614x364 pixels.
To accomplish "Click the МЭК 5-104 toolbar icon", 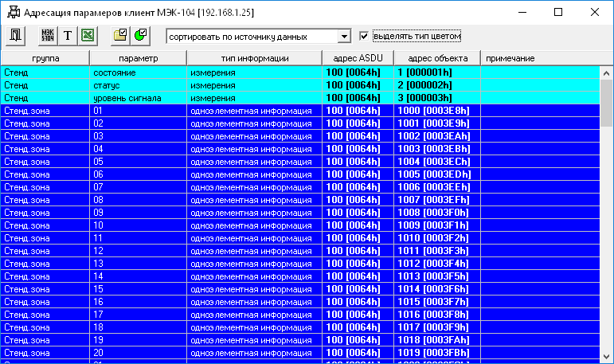I will (x=48, y=36).
